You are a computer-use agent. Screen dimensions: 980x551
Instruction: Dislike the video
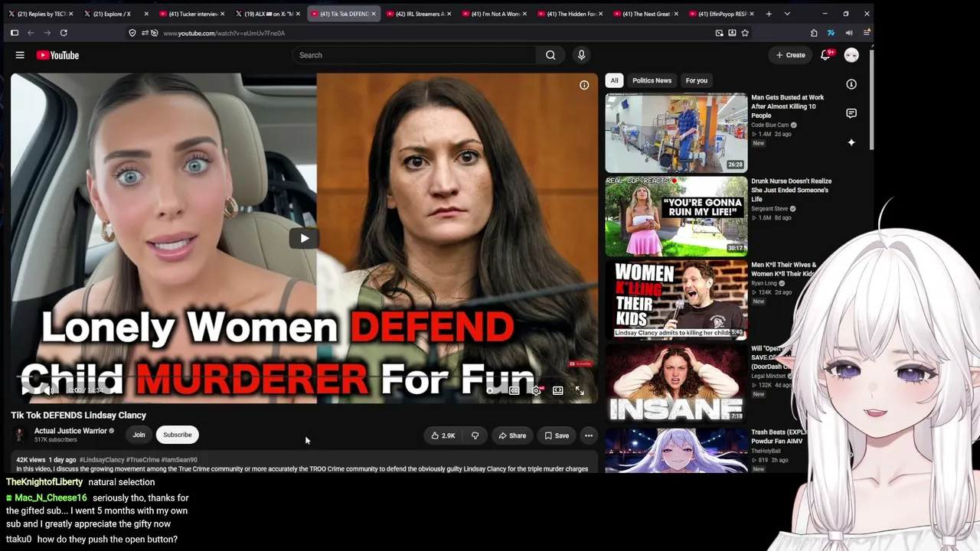[475, 435]
